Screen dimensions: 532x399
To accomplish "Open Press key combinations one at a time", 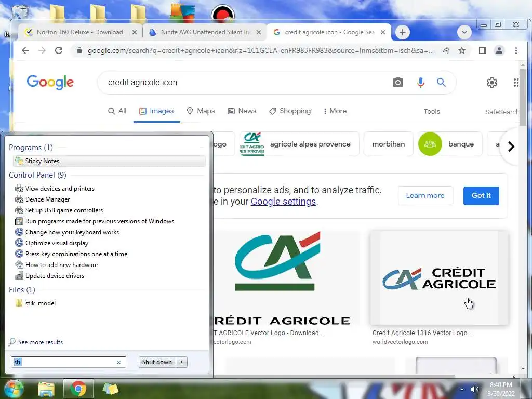I will click(x=76, y=254).
